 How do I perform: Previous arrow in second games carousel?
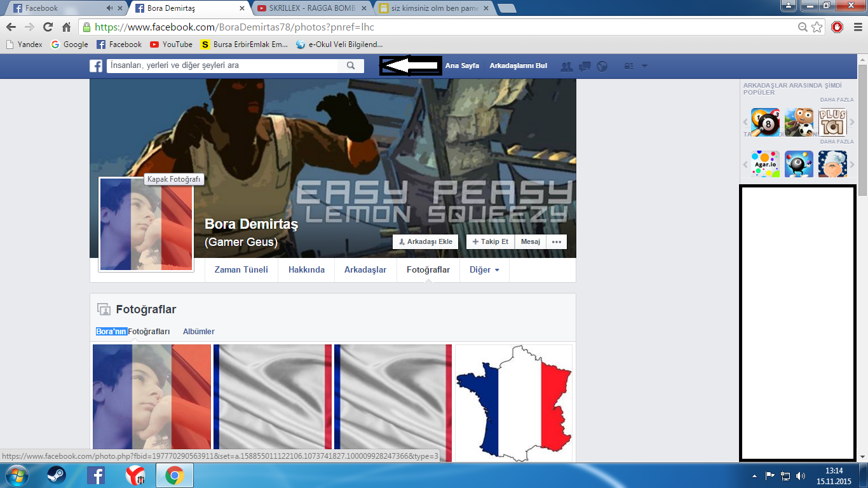pyautogui.click(x=746, y=164)
